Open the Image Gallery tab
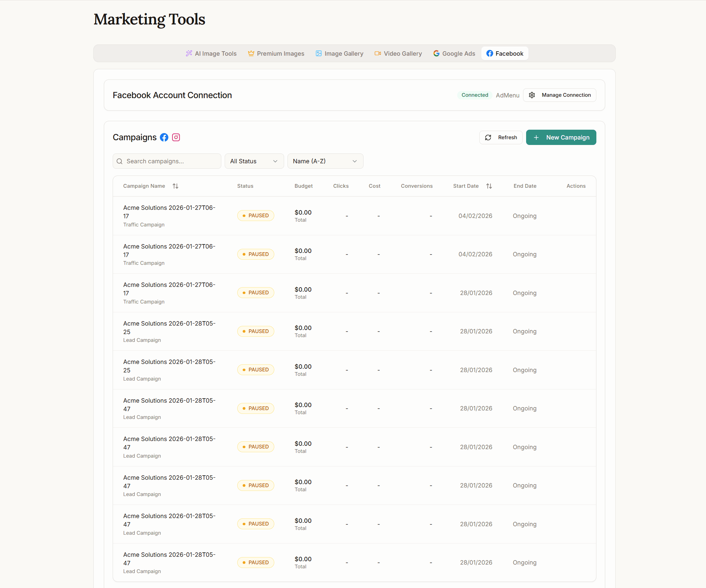Viewport: 706px width, 588px height. coord(339,53)
